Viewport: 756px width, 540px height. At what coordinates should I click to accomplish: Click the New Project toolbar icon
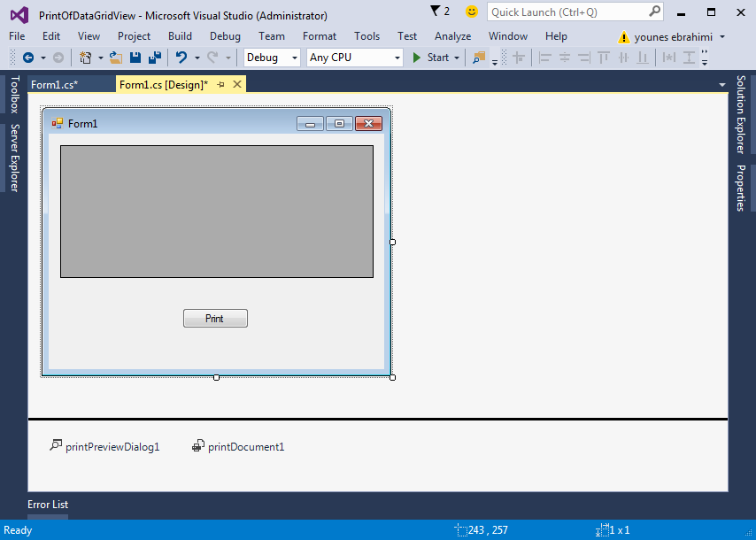click(86, 58)
